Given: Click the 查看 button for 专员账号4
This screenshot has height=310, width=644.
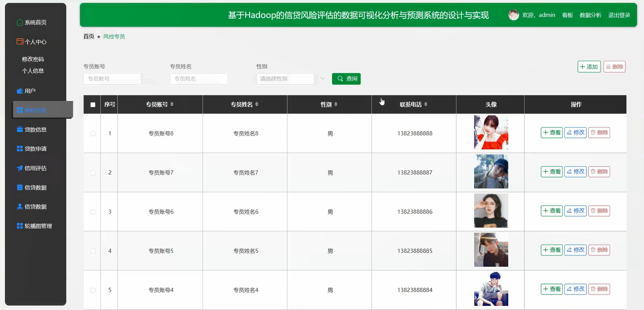Looking at the screenshot, I should tap(552, 289).
